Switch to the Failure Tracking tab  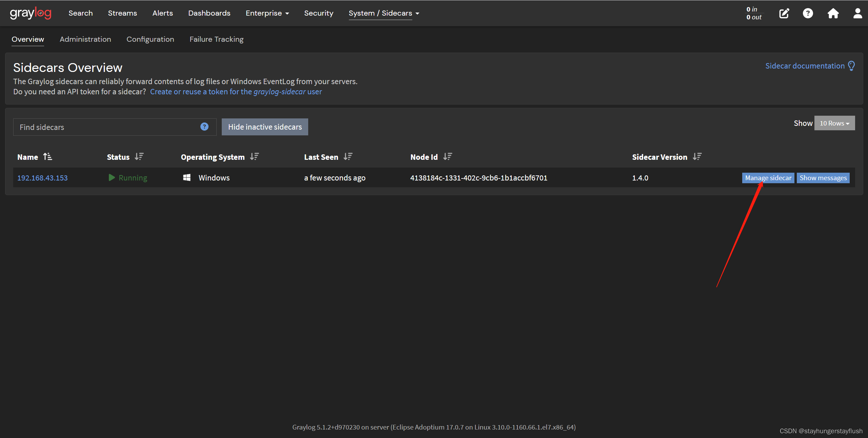tap(216, 39)
